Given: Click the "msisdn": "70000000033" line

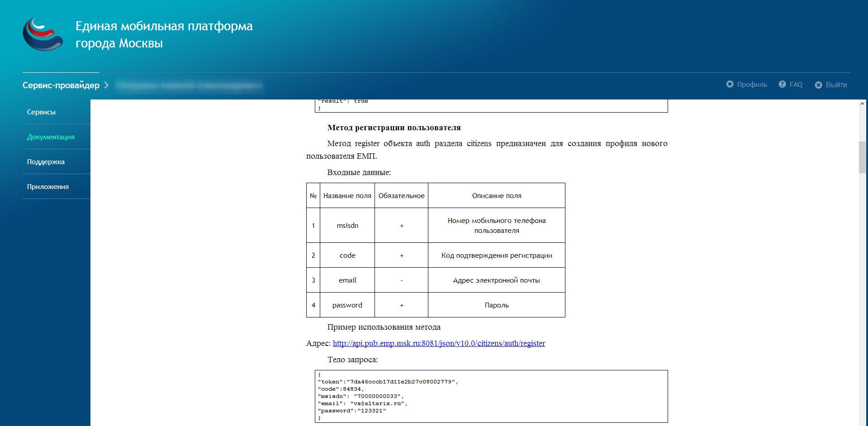Looking at the screenshot, I should pos(361,396).
